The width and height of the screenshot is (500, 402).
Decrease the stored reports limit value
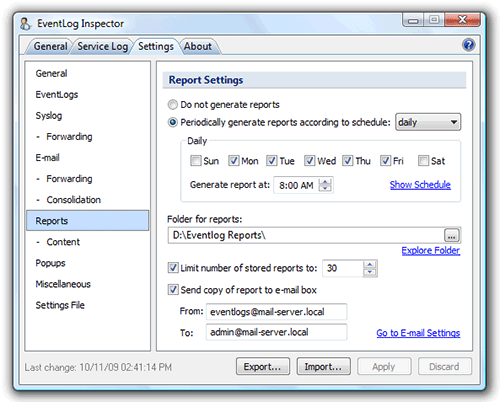[369, 272]
